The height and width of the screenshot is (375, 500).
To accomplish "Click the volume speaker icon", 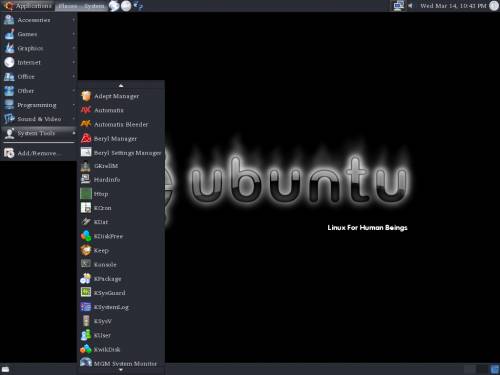I will (410, 6).
